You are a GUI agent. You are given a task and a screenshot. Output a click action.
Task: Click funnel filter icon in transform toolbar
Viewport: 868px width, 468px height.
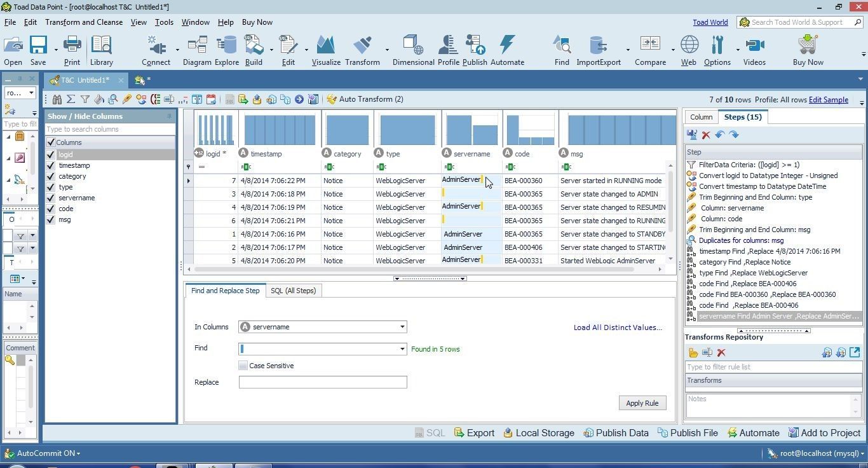(85, 99)
